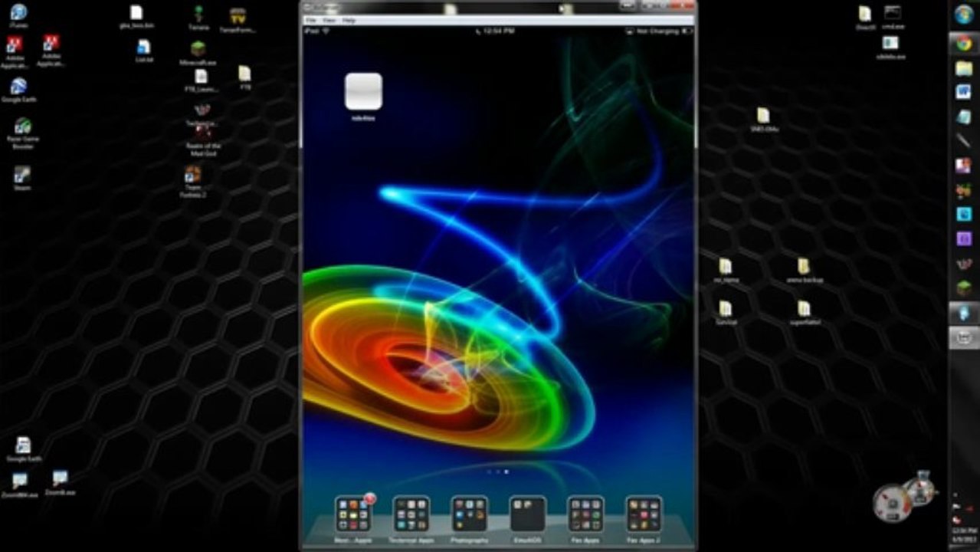The height and width of the screenshot is (552, 980).
Task: Select the Google Earth globe desktop shortcut
Action: [x=18, y=90]
